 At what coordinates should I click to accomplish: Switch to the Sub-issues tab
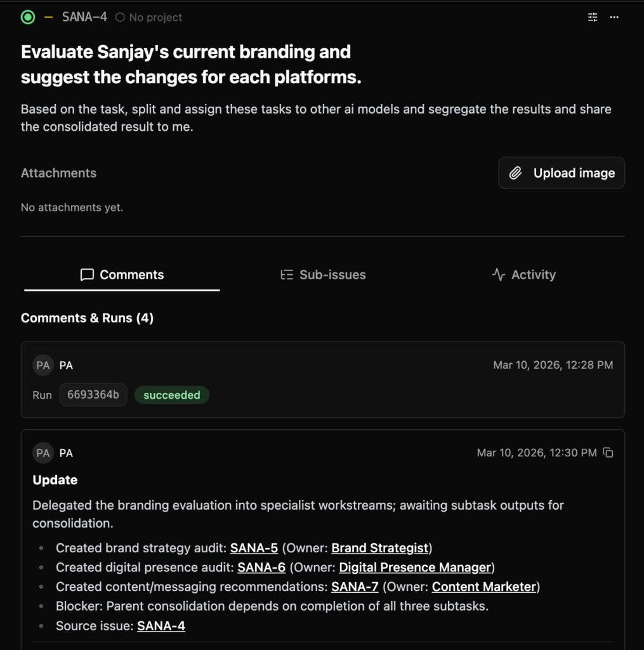click(332, 275)
